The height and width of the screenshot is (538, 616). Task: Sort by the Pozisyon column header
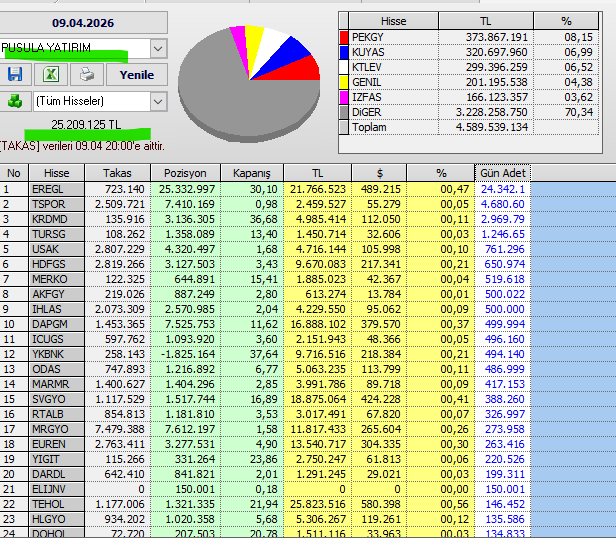pos(185,173)
